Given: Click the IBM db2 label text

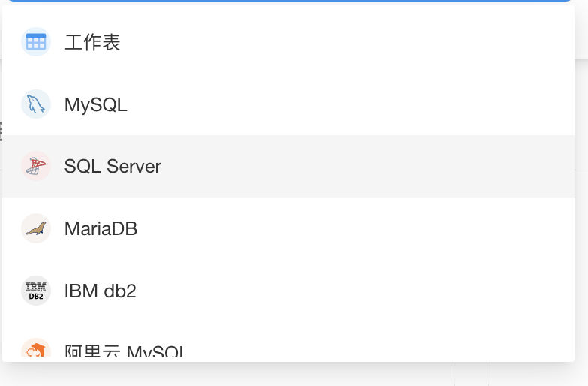Looking at the screenshot, I should pos(100,291).
